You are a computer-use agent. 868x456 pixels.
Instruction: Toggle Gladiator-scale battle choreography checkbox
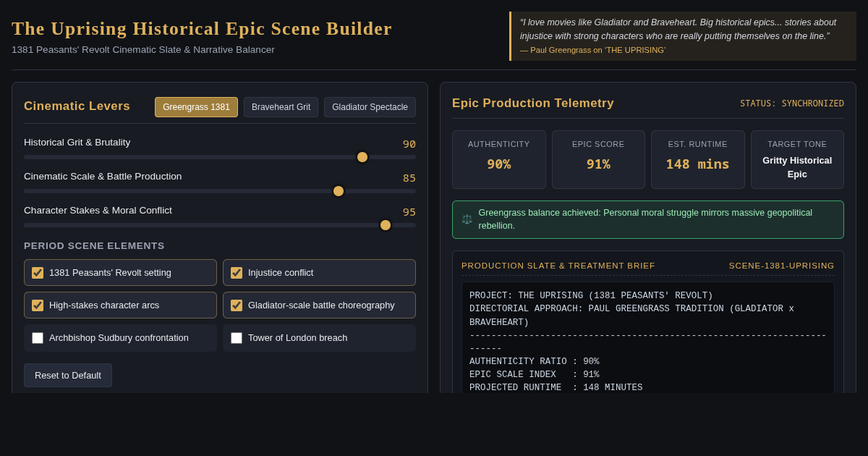point(237,305)
